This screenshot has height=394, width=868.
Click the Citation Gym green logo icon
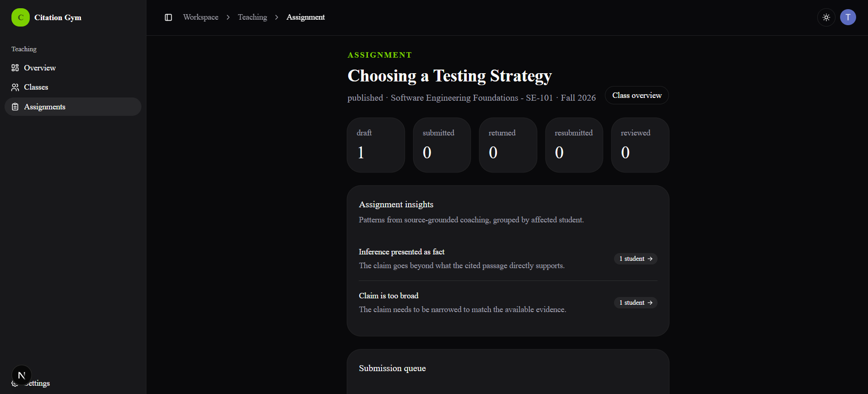[x=21, y=17]
